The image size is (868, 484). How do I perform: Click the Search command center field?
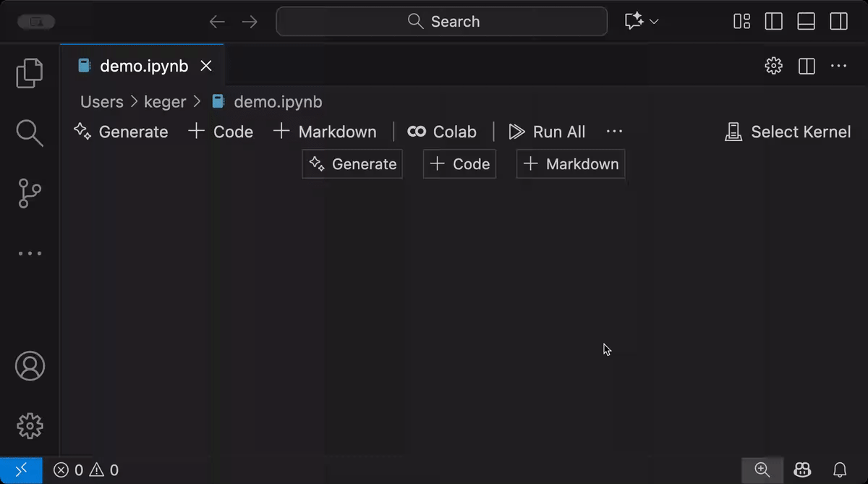click(x=442, y=22)
